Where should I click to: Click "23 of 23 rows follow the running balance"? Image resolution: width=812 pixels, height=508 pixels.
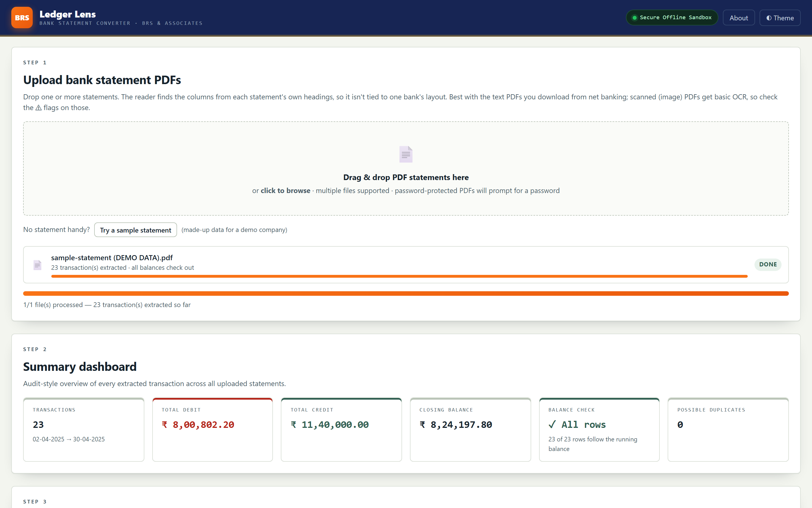pyautogui.click(x=593, y=444)
